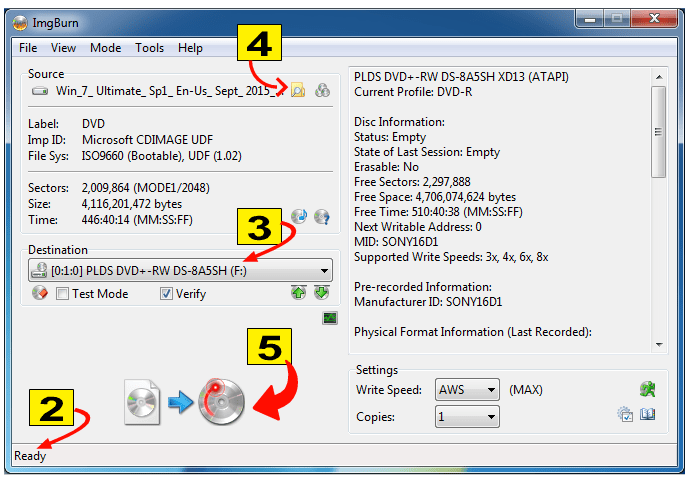Viewport: 690px width, 490px height.
Task: Click the erase disc icon beside Test Mode
Action: (40, 293)
